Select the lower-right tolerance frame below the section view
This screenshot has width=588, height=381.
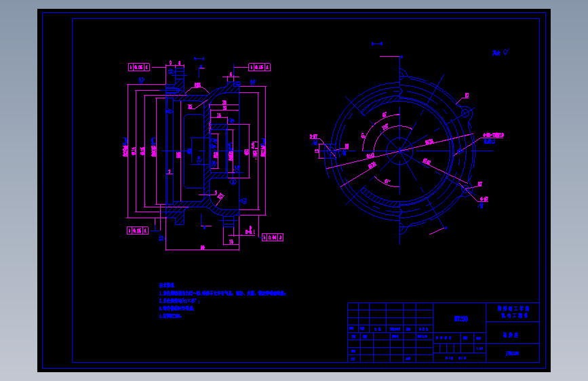273,237
